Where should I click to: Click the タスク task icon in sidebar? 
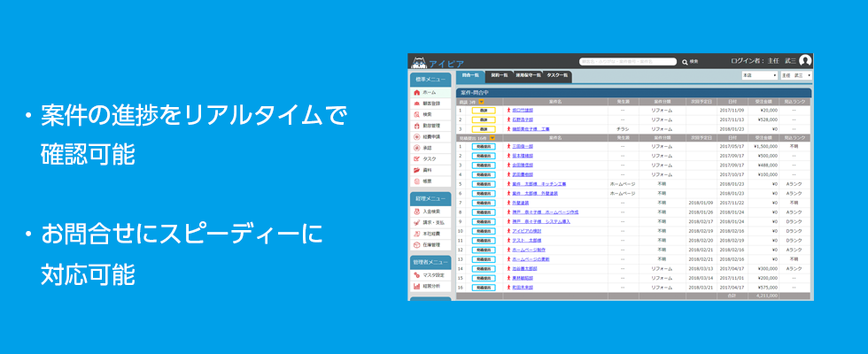pos(416,158)
